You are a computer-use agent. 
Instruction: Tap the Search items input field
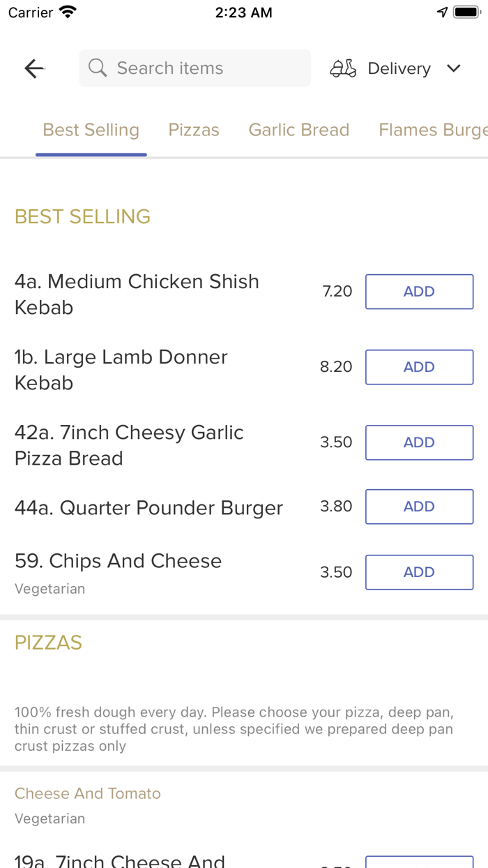[195, 68]
